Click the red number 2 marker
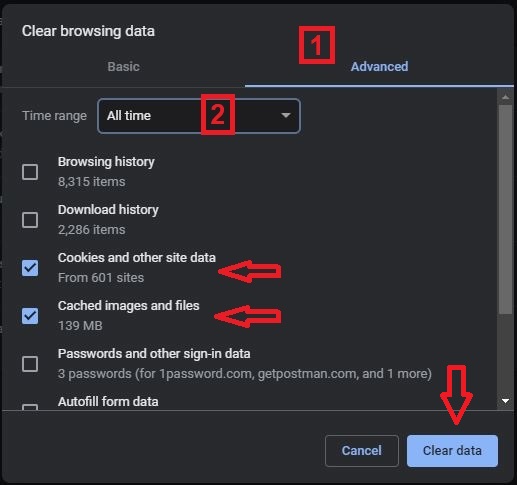 coord(218,114)
